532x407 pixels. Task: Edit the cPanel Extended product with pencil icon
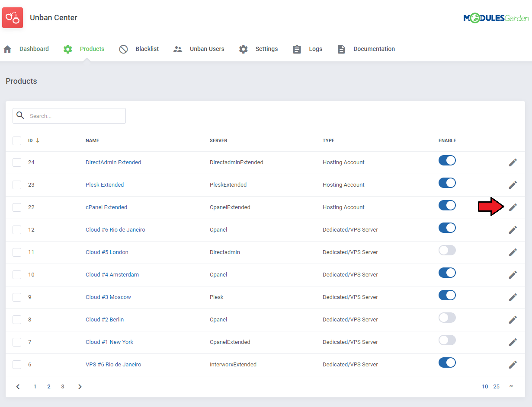[513, 207]
